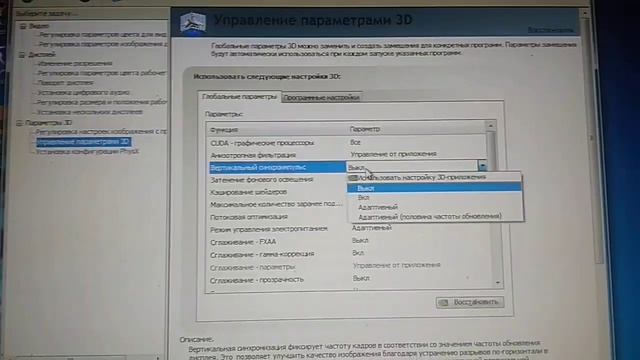Open the Вертикальный синхроимпульс dropdown arrow

pyautogui.click(x=482, y=166)
